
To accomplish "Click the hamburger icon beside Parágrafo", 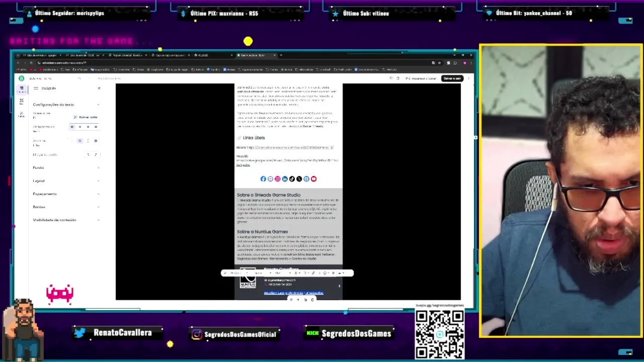I will (36, 88).
